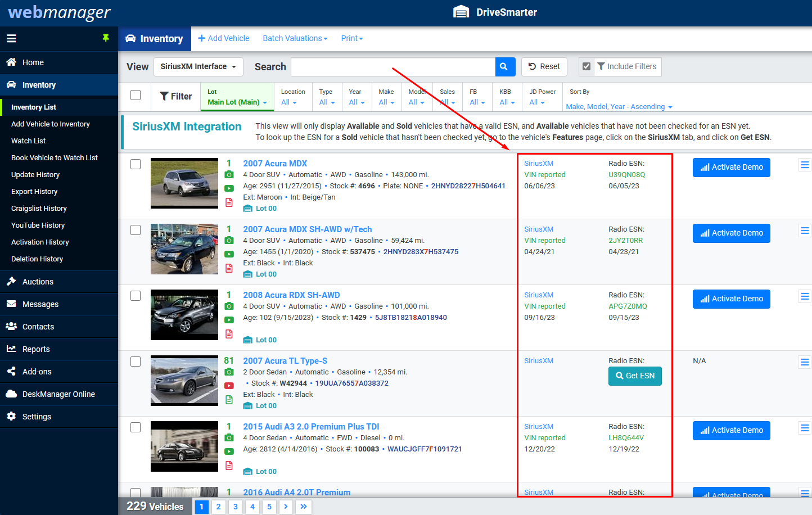
Task: Click the blue search magnifier button
Action: coord(504,66)
